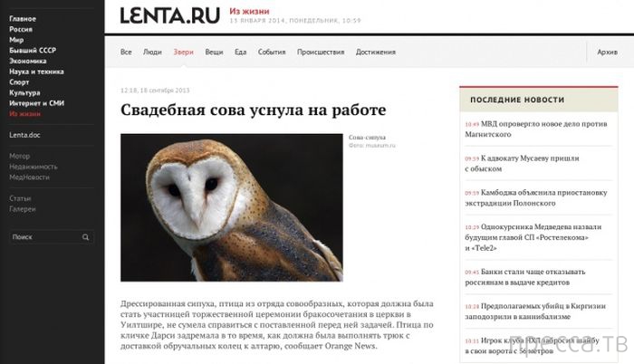
Task: Go to the Россия section
Action: (21, 29)
